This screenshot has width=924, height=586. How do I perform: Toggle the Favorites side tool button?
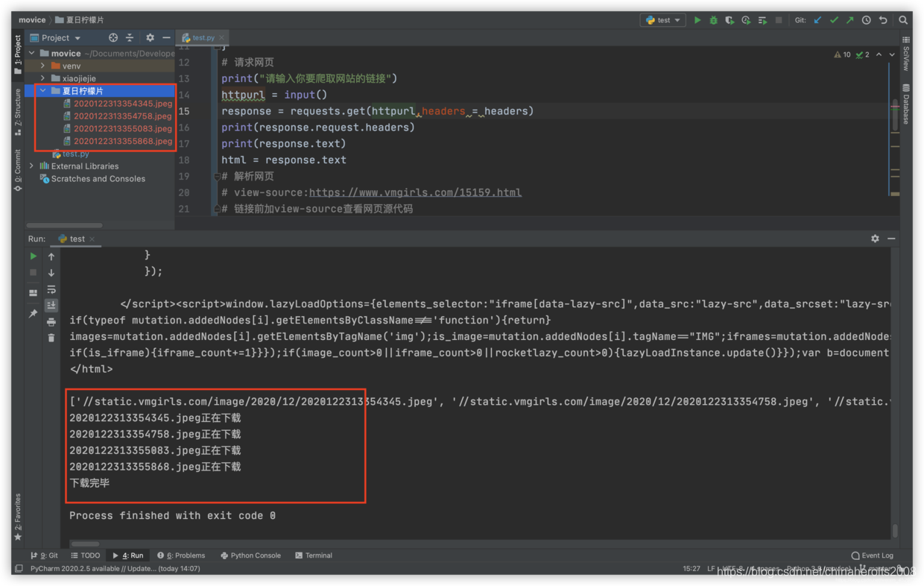pyautogui.click(x=18, y=517)
